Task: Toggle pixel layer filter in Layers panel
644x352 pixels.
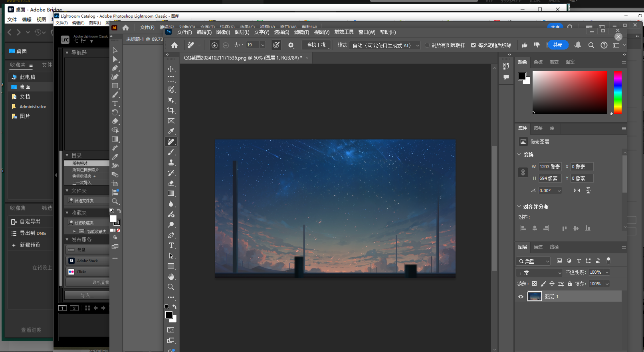Action: (559, 261)
